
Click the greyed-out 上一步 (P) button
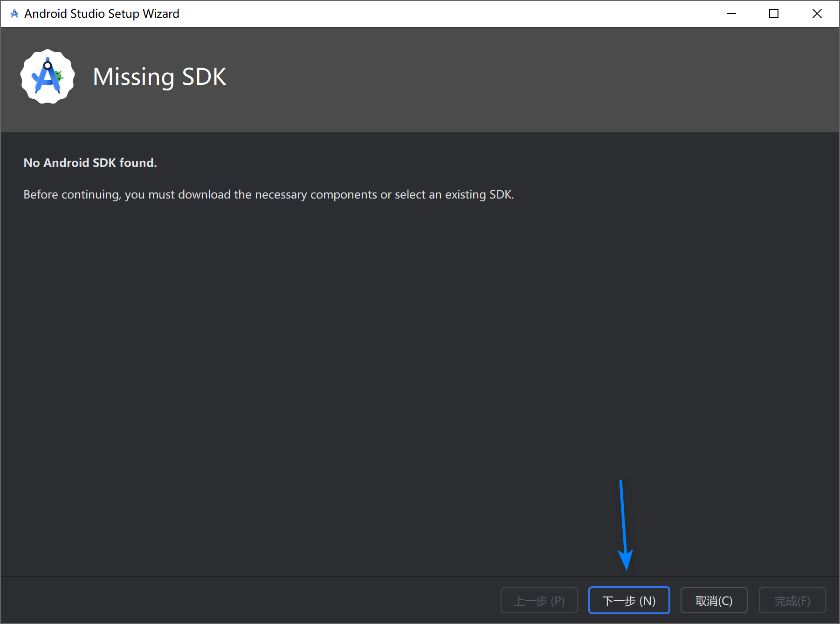pos(539,601)
